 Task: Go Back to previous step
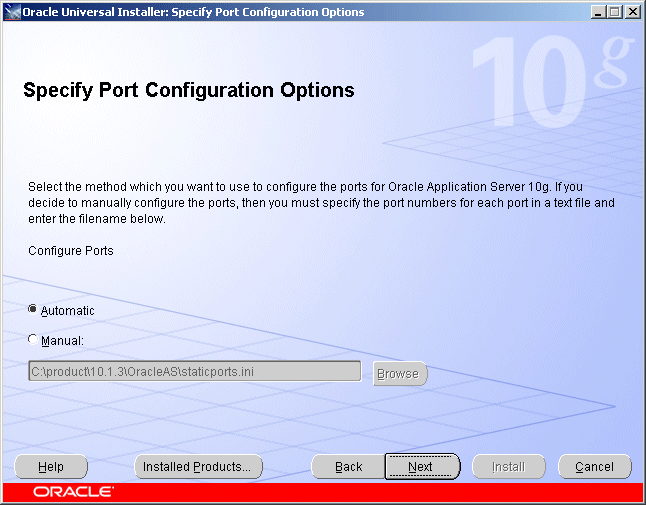pyautogui.click(x=348, y=467)
